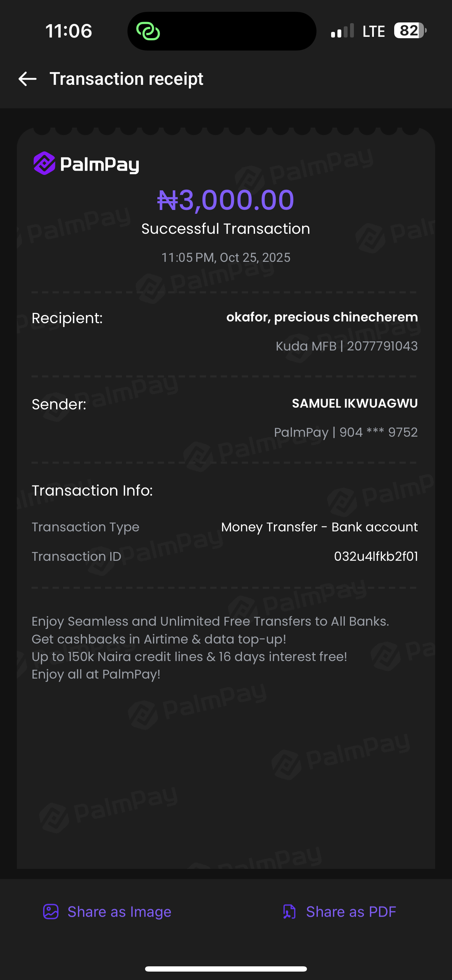Click the Share as PDF button
Screen dimensions: 452x980
point(340,912)
